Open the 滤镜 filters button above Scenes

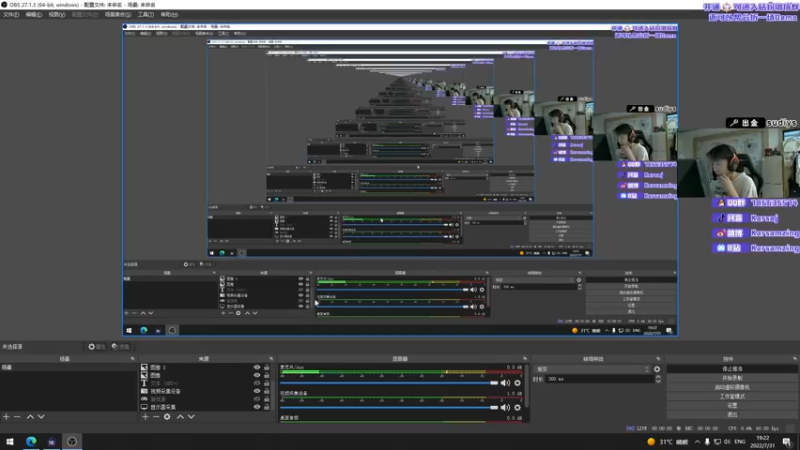(x=121, y=346)
